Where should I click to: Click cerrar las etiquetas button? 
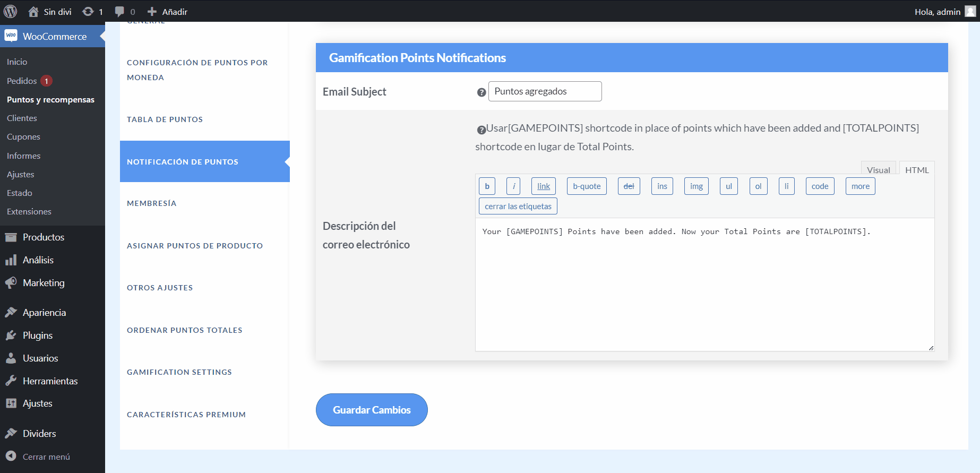518,207
